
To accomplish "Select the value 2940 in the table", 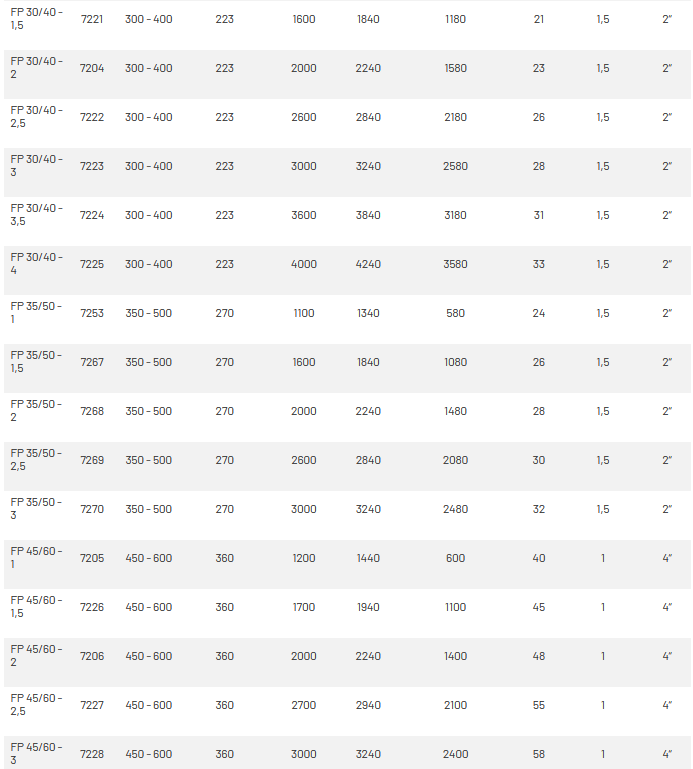I will click(368, 705).
